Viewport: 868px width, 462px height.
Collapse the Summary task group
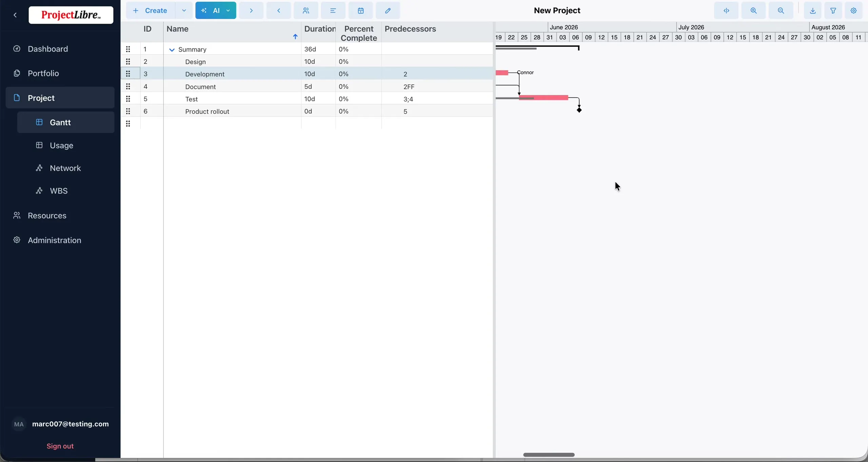click(172, 50)
